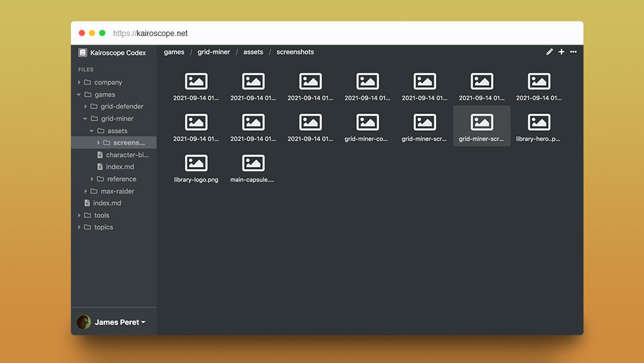This screenshot has height=363, width=644.
Task: Expand the screens... folder arrow
Action: click(x=98, y=142)
